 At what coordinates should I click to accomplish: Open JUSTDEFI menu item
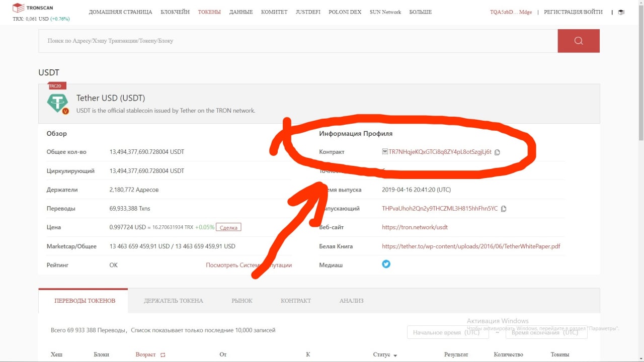[308, 12]
